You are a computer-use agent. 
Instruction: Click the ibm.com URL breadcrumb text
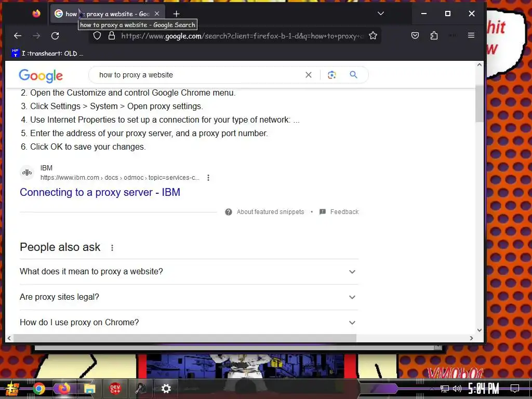[120, 178]
